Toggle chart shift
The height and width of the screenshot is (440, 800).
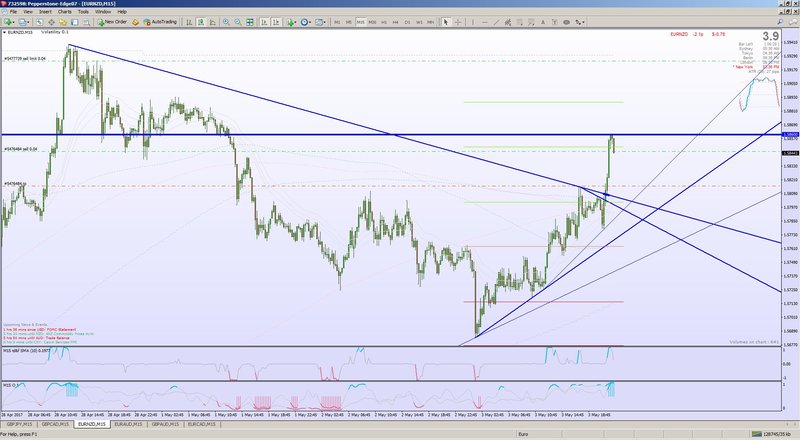[276, 22]
